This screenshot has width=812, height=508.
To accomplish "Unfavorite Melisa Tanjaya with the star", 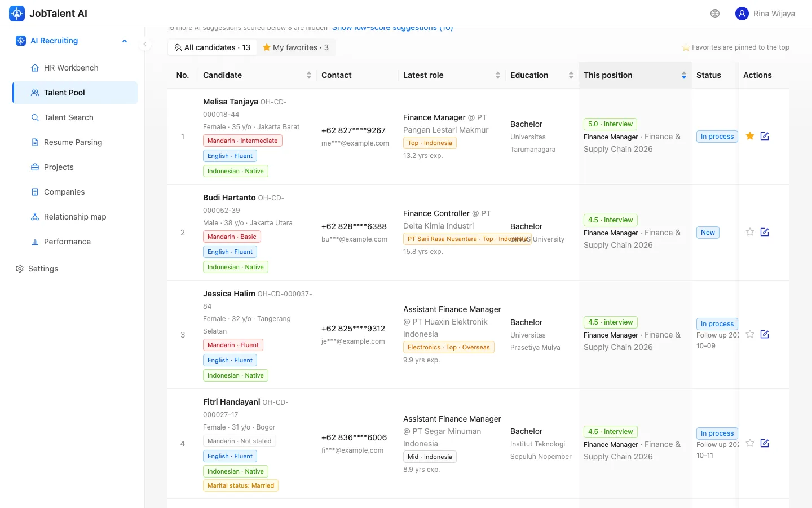I will point(750,136).
